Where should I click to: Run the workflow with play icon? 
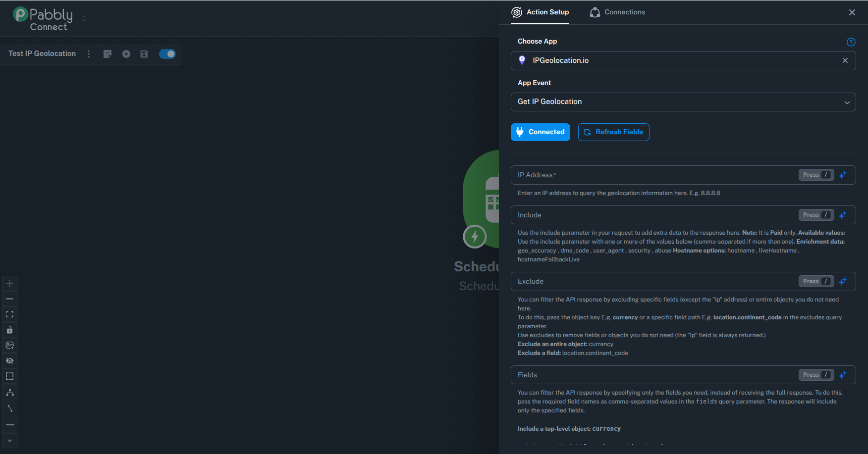pyautogui.click(x=126, y=54)
